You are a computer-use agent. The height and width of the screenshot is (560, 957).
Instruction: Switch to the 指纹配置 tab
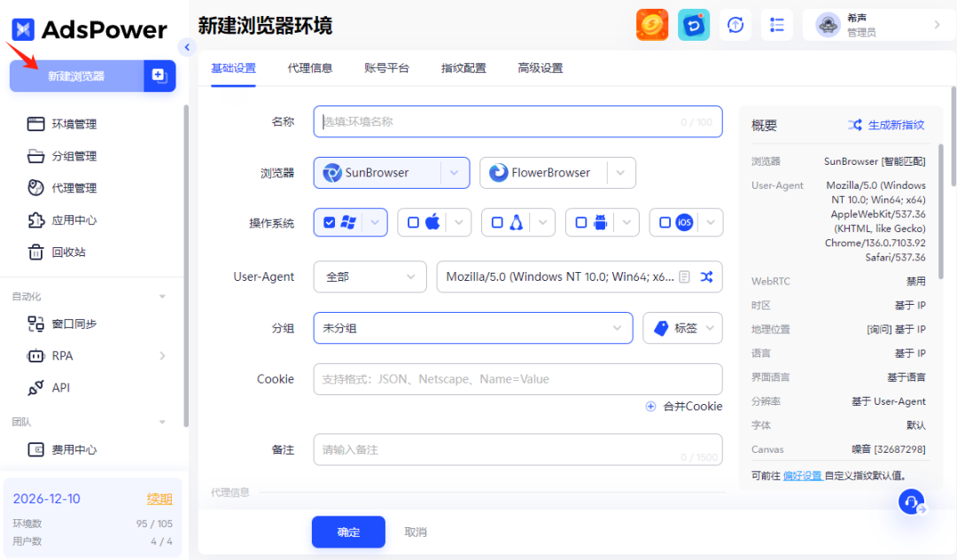[x=463, y=68]
